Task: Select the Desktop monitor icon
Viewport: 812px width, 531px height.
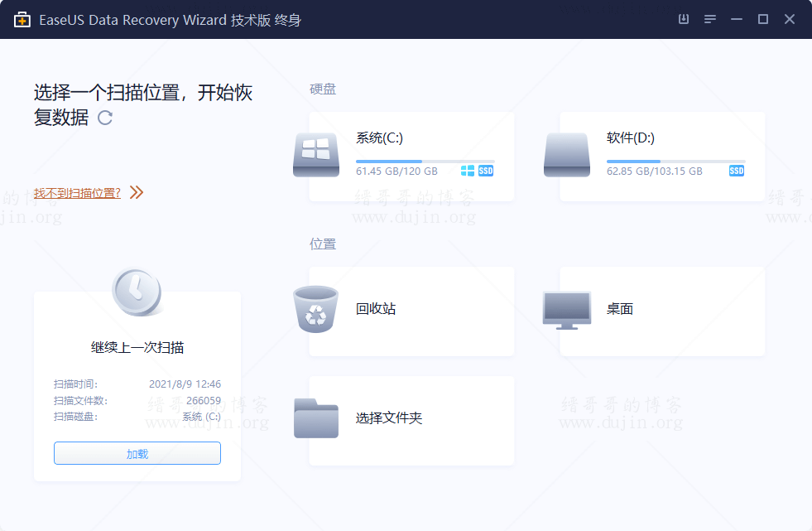Action: click(x=566, y=311)
